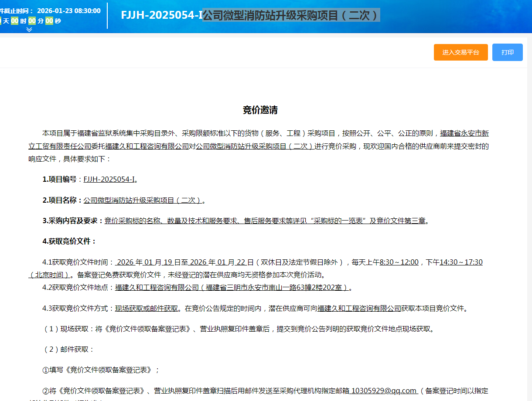This screenshot has width=532, height=401.
Task: Click the underlined 福建久和工程咨询有限公司 in the intro paragraph
Action: tap(147, 146)
